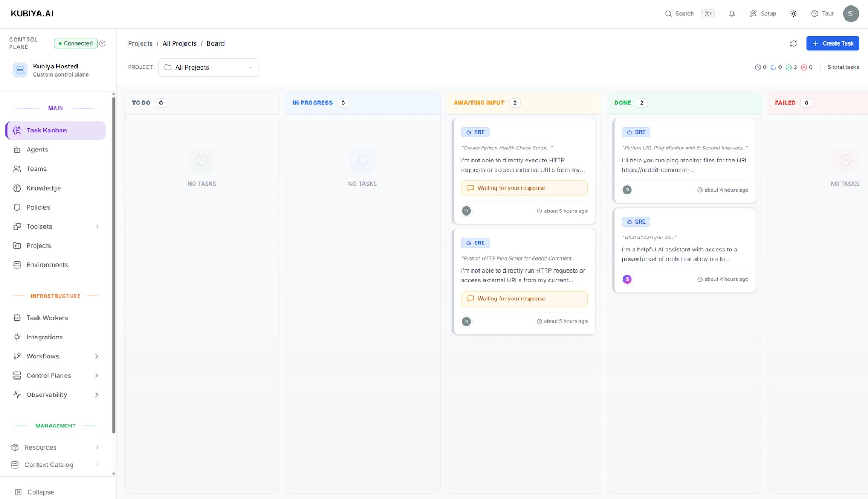Expand the Context Catalog submenu chevron
This screenshot has height=499, width=868.
pos(97,465)
